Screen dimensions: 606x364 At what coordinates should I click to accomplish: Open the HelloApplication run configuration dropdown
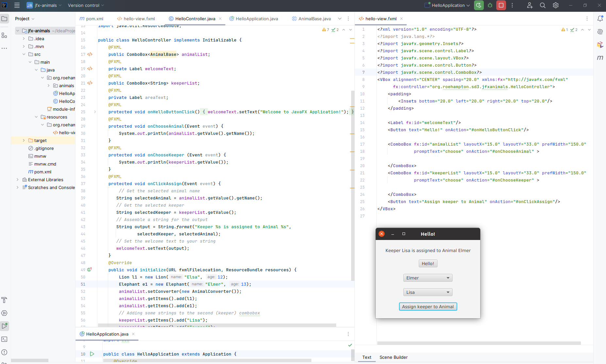(447, 5)
